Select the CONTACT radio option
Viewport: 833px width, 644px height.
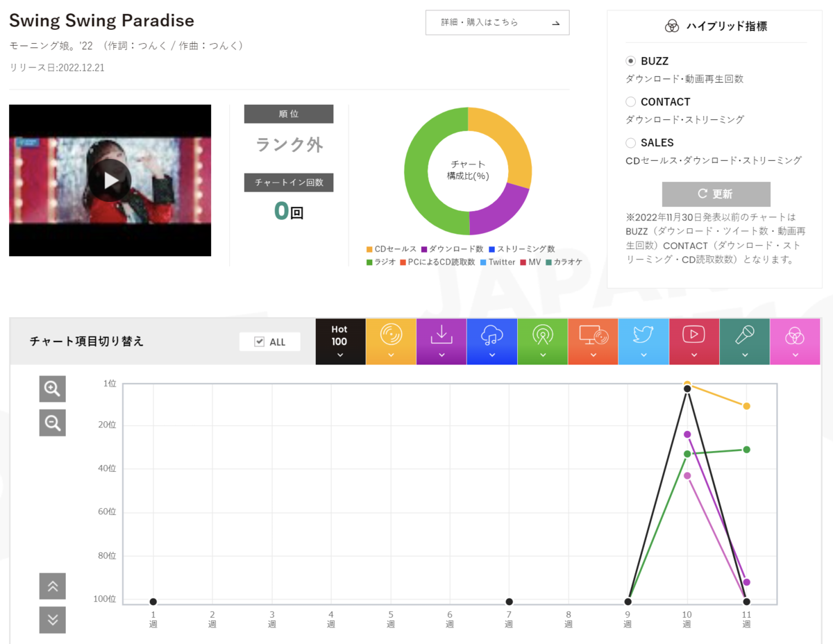pos(631,102)
